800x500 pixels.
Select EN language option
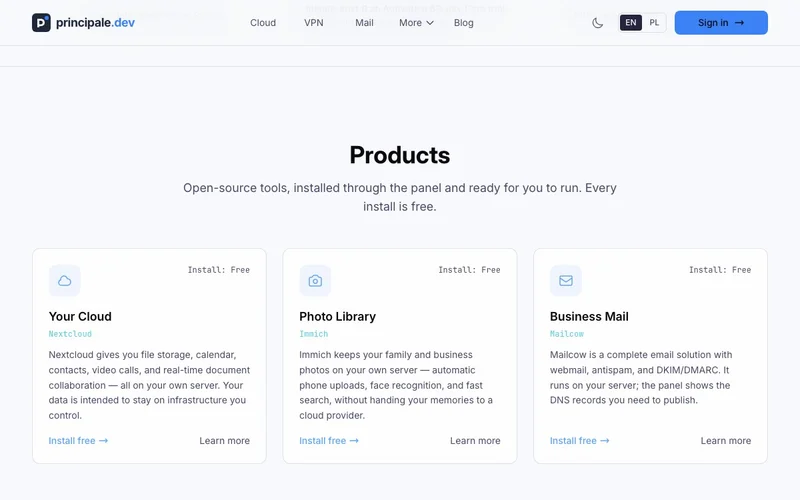point(631,22)
